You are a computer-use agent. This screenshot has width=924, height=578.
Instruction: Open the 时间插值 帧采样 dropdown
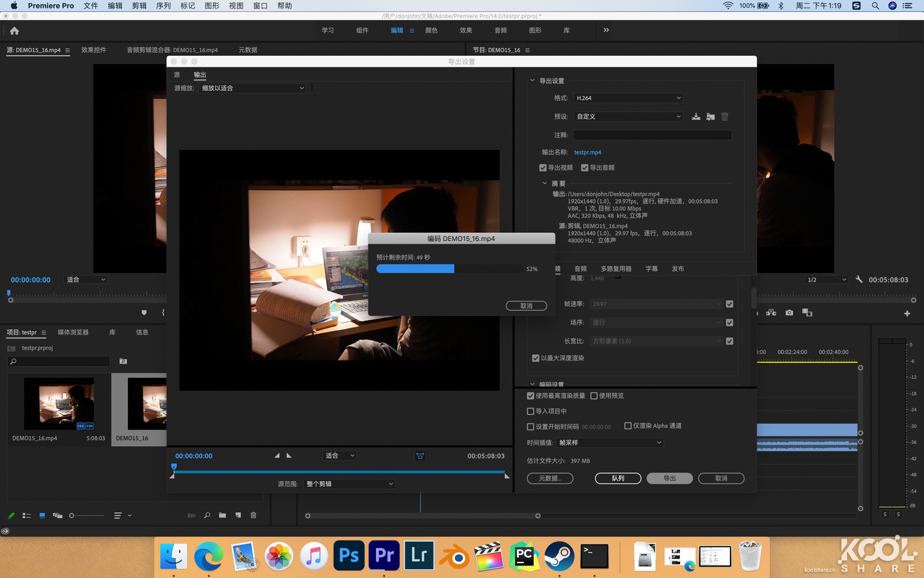click(x=609, y=443)
